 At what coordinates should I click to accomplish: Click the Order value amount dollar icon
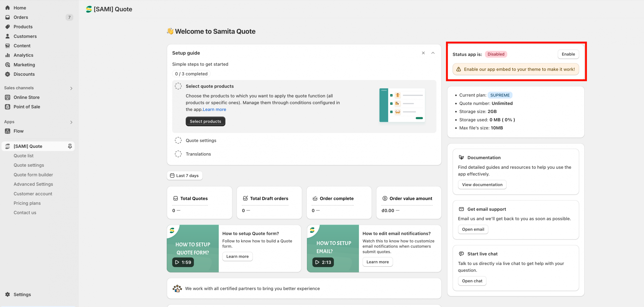pos(385,198)
